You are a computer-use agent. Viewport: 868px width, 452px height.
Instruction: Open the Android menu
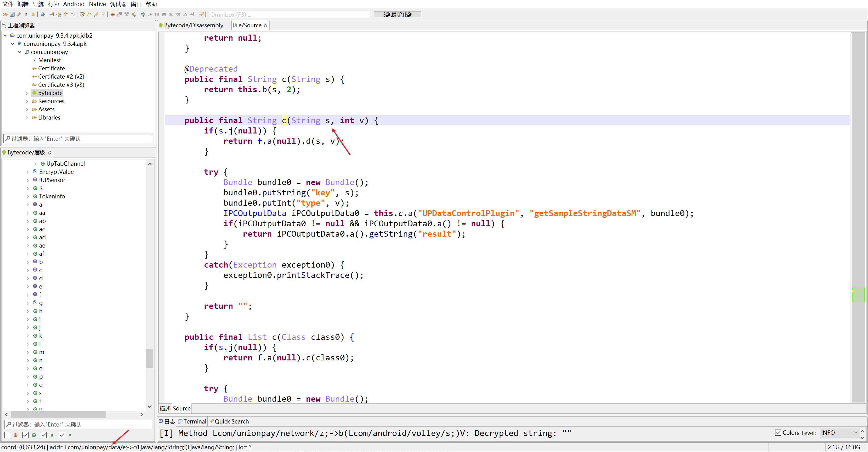click(x=73, y=4)
